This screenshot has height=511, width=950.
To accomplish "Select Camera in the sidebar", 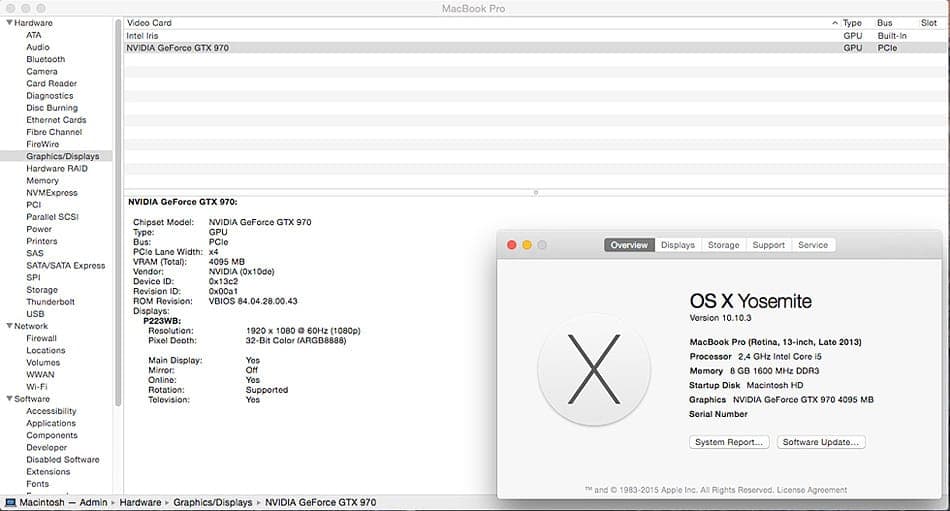I will coord(42,71).
